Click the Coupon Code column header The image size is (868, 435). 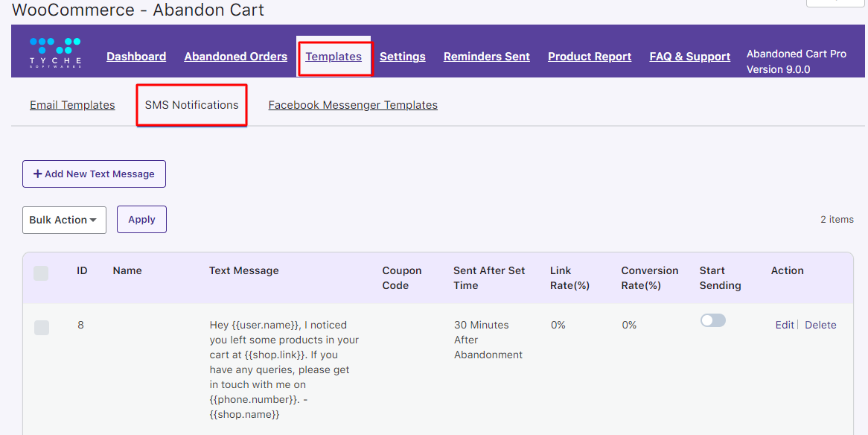point(402,278)
